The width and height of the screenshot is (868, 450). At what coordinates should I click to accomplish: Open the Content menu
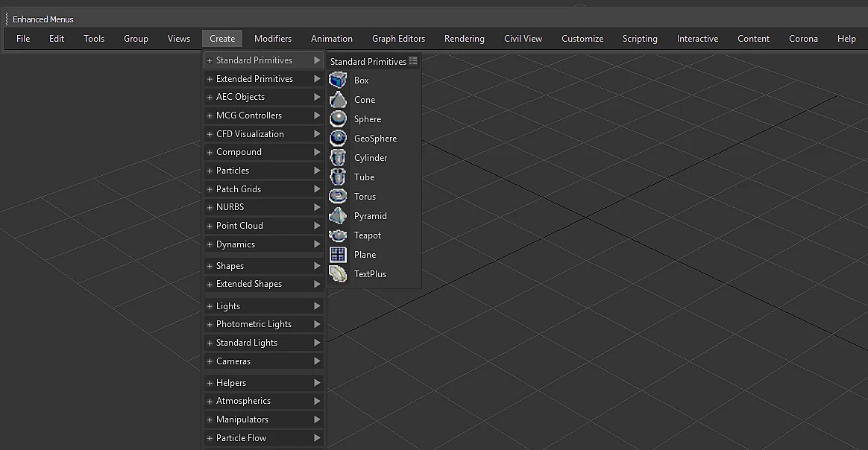pyautogui.click(x=753, y=39)
